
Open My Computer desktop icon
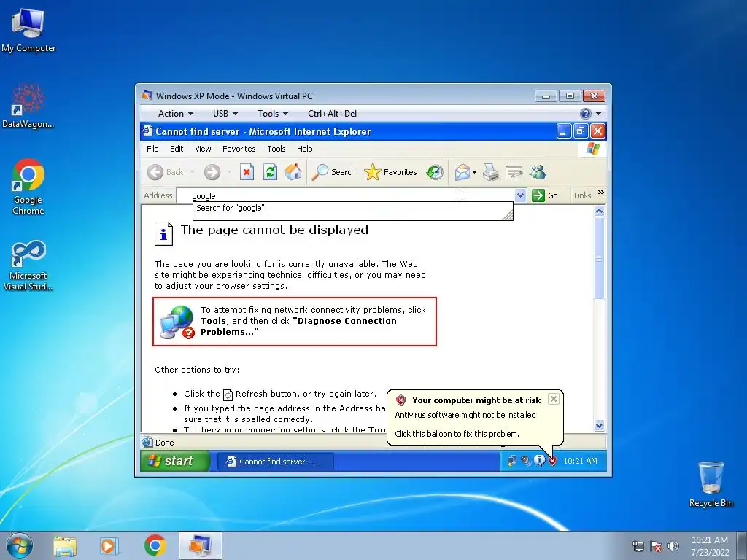coord(28,31)
